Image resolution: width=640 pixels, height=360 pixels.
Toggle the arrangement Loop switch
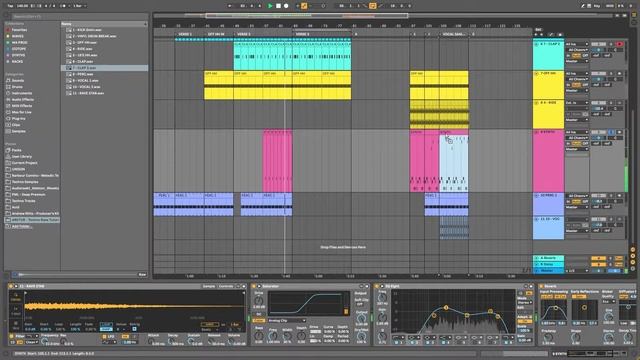[x=372, y=6]
